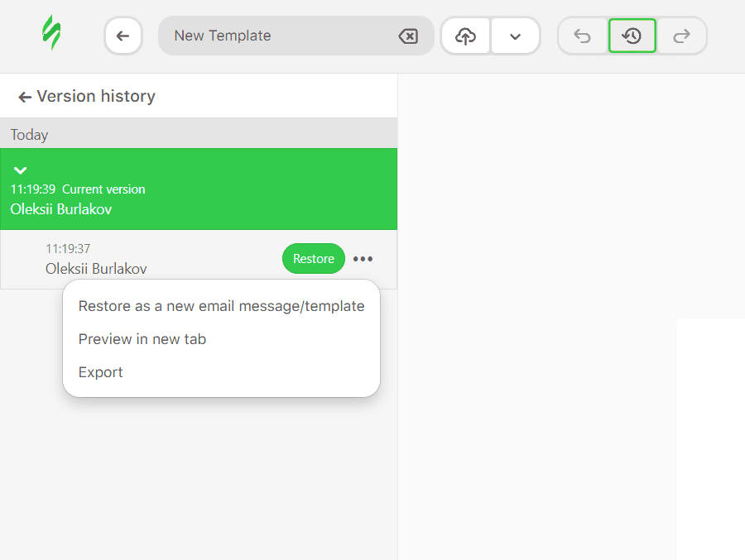Click inside the New Template name field
The height and width of the screenshot is (560, 745).
(x=248, y=36)
